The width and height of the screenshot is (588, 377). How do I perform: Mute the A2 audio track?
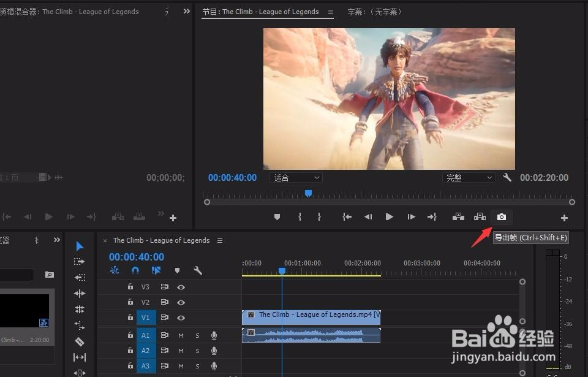(181, 351)
